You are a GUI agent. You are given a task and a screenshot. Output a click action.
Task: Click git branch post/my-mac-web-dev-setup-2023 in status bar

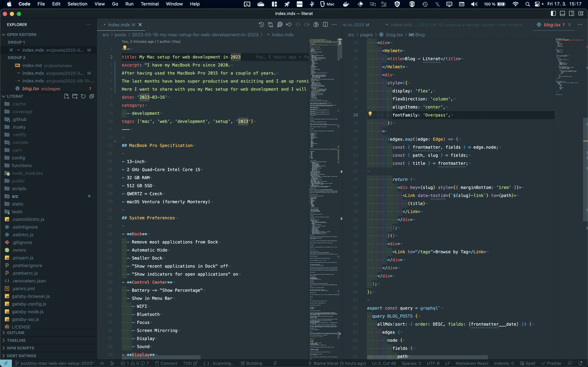(54, 363)
